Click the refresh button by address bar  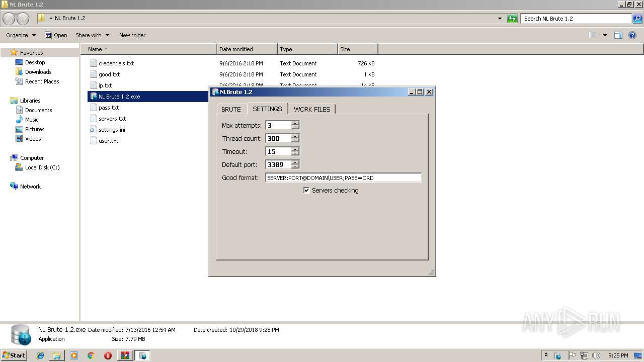512,19
